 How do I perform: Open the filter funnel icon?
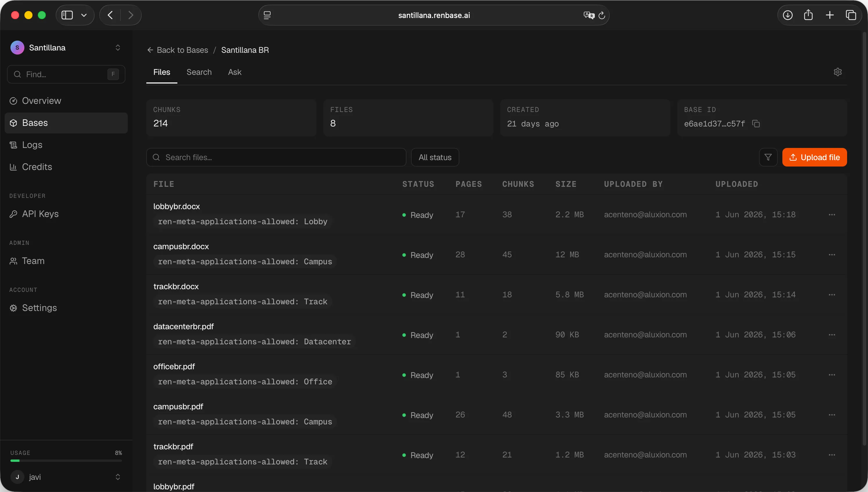click(768, 157)
